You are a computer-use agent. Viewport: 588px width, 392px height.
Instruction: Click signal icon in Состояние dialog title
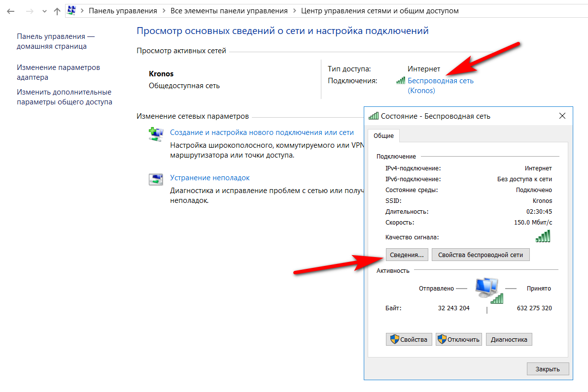374,116
